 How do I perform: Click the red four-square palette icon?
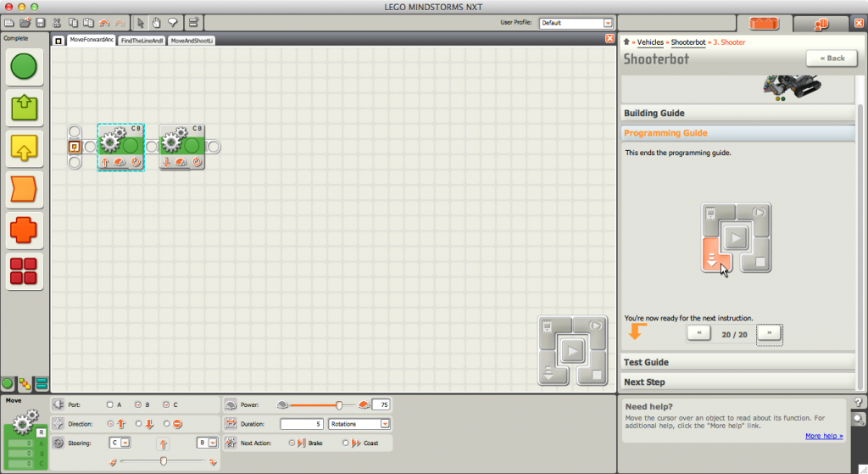point(25,271)
